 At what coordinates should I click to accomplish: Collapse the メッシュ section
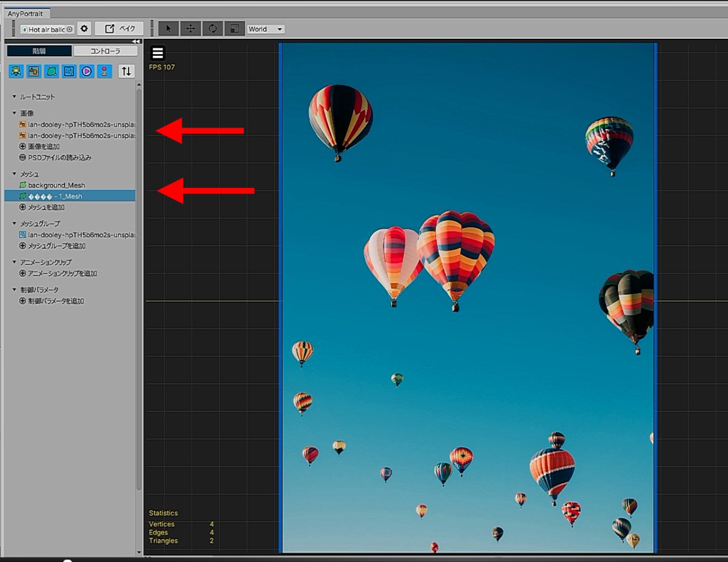pyautogui.click(x=14, y=175)
